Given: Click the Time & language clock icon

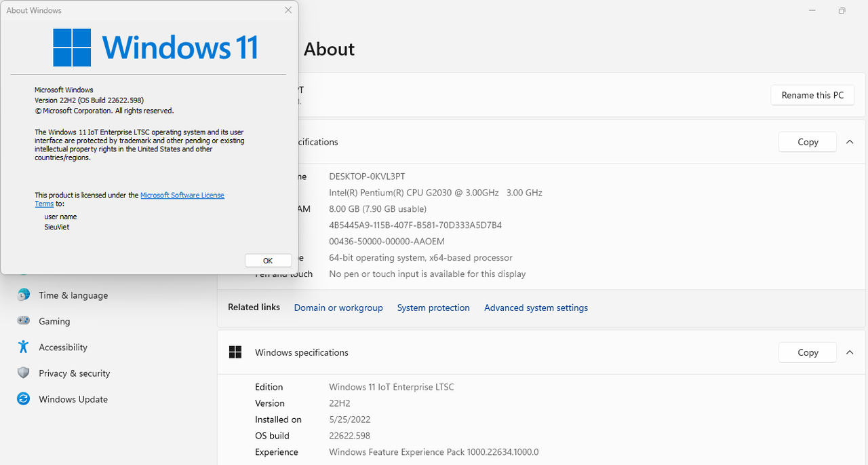Looking at the screenshot, I should click(x=24, y=295).
